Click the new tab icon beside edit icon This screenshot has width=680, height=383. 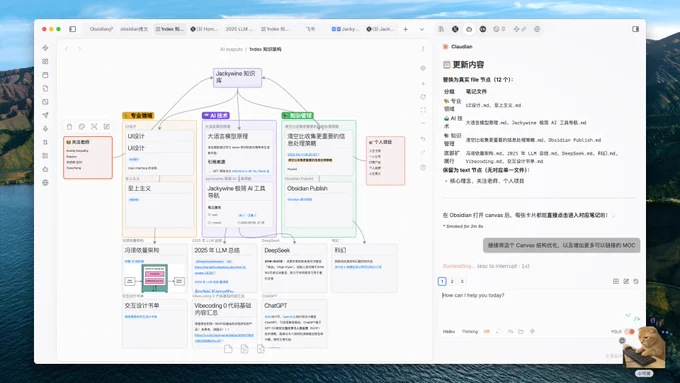[x=616, y=282]
